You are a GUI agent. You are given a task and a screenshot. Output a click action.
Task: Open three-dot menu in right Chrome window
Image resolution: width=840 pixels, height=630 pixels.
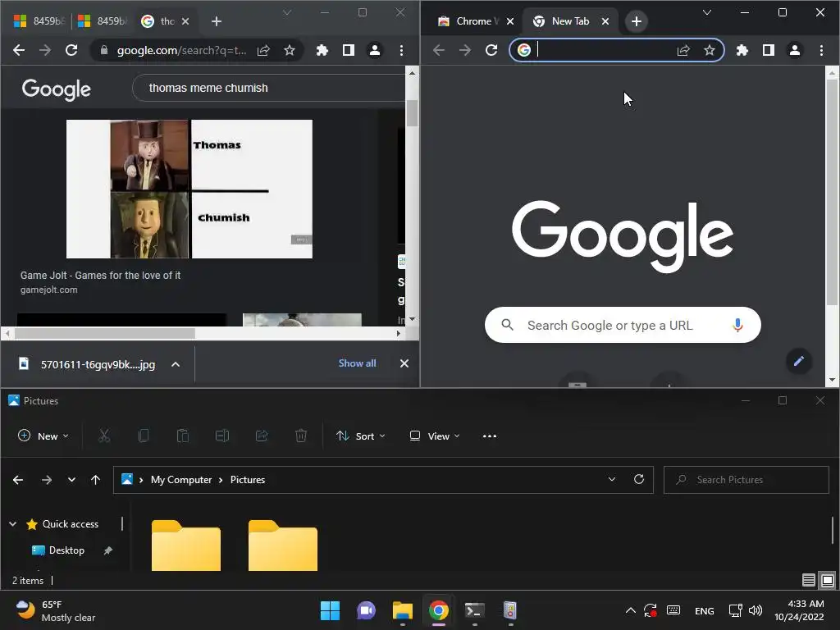(821, 50)
